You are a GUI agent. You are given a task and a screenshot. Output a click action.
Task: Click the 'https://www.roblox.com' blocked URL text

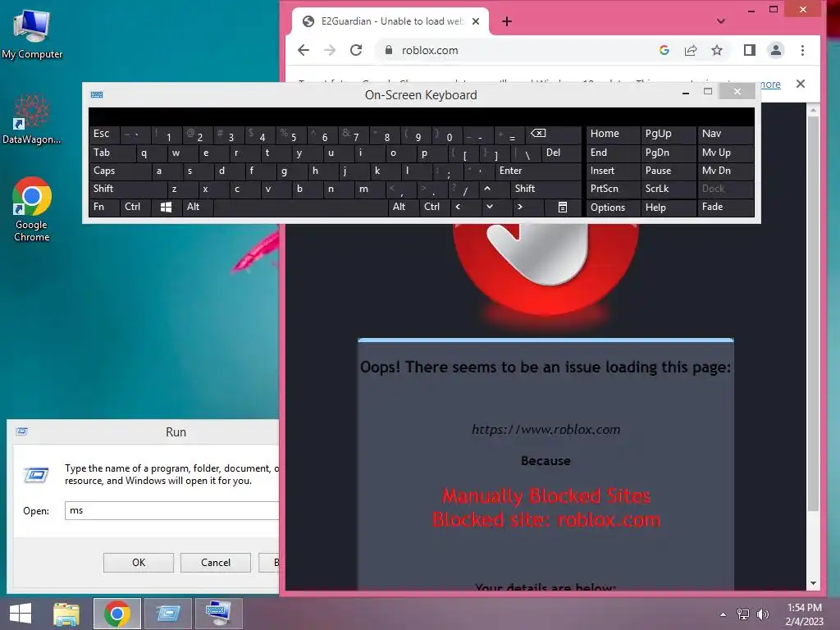[x=546, y=430]
